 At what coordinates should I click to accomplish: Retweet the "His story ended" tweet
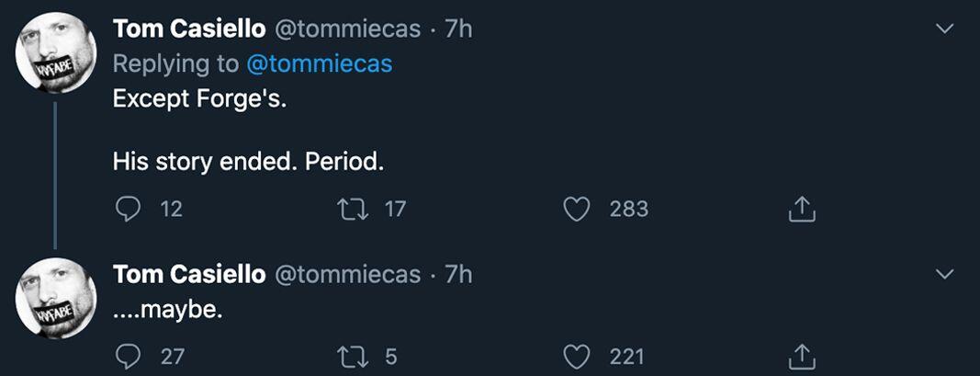(351, 210)
